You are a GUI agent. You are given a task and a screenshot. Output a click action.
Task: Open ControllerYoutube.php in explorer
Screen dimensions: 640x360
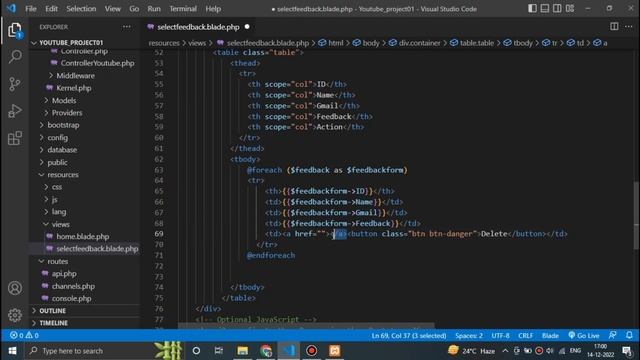coord(97,63)
